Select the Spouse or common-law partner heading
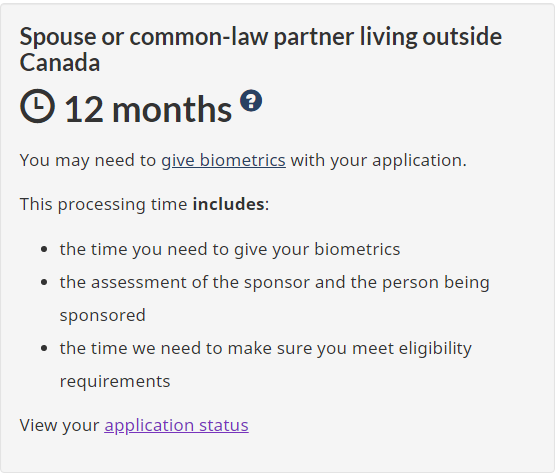This screenshot has height=473, width=559. (x=261, y=49)
